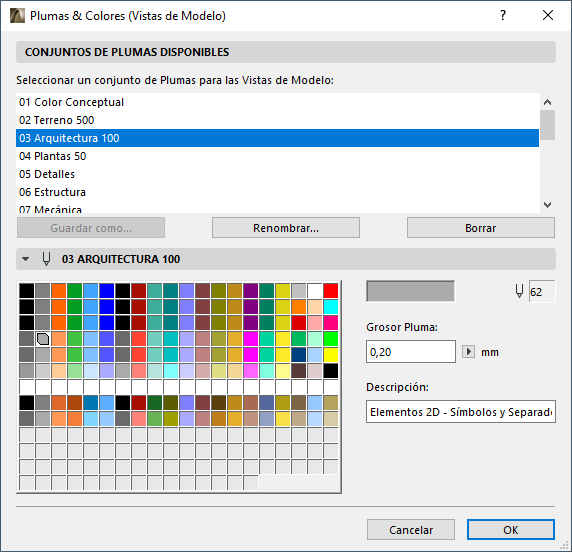Viewport: 572px width, 552px height.
Task: Click the Renombrar... button
Action: click(286, 228)
